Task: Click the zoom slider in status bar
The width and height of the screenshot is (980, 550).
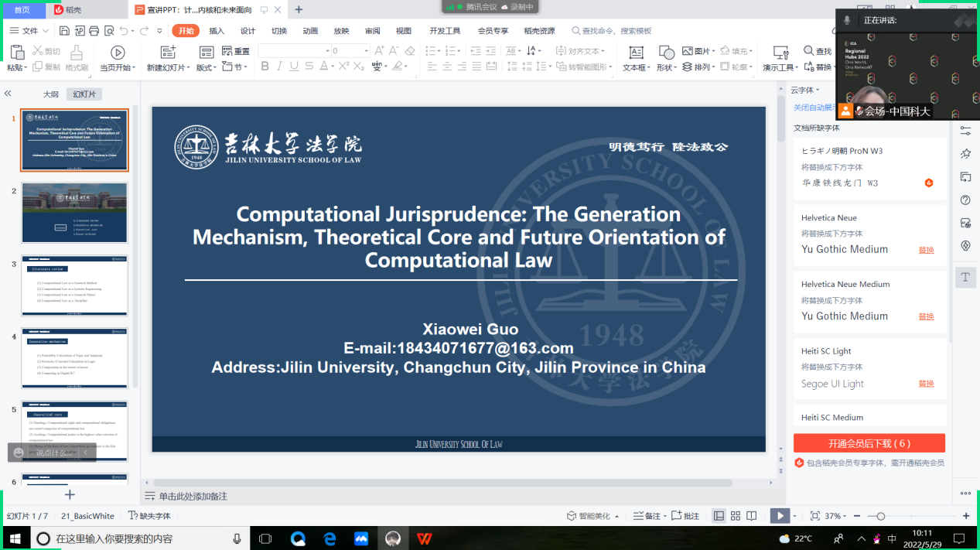Action: 880,516
